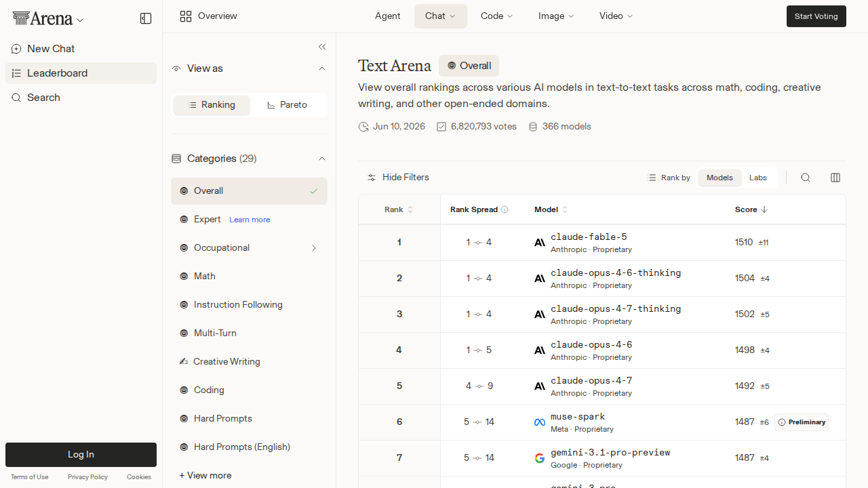Click the Rank Spread info icon

tap(505, 209)
